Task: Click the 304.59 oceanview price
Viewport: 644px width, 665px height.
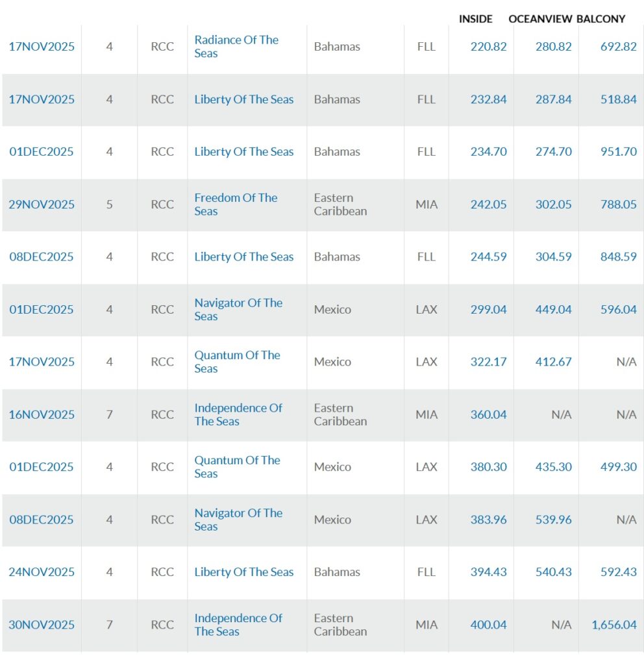Action: pyautogui.click(x=553, y=257)
